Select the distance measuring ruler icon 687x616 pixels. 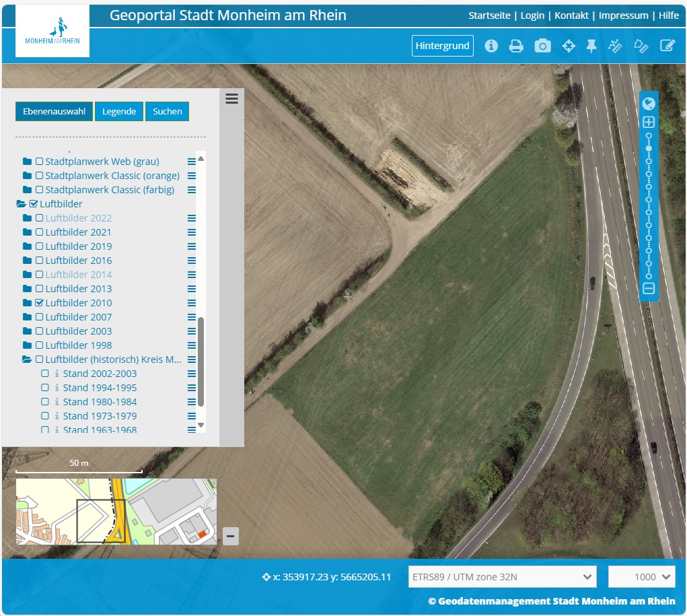(x=615, y=46)
